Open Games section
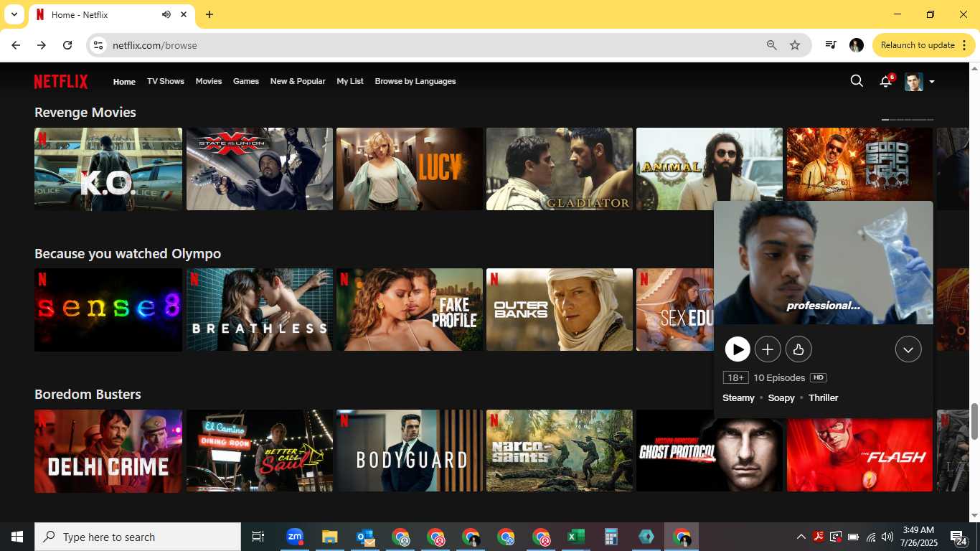 click(246, 81)
